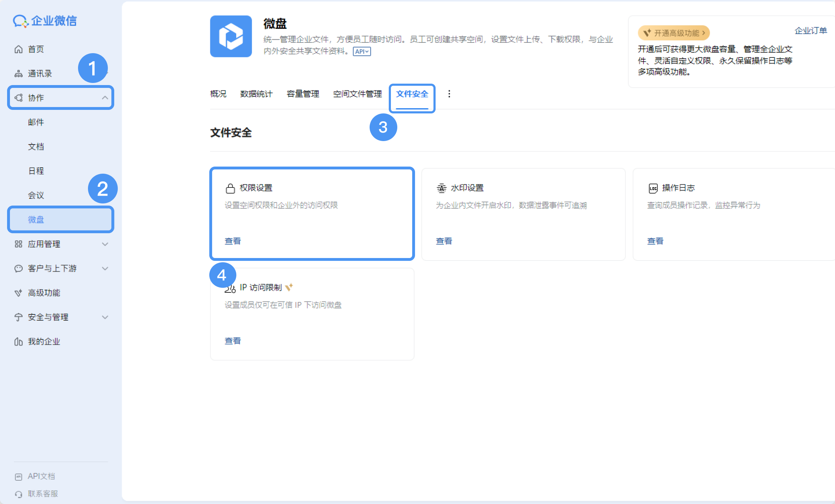Image resolution: width=835 pixels, height=504 pixels.
Task: Open 邮件 under 协作
Action: tap(36, 122)
